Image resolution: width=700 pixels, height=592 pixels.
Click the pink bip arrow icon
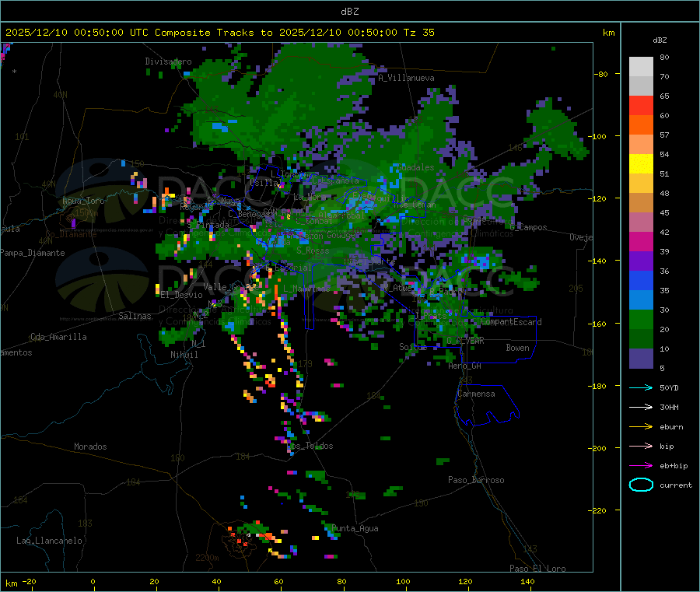pyautogui.click(x=641, y=446)
